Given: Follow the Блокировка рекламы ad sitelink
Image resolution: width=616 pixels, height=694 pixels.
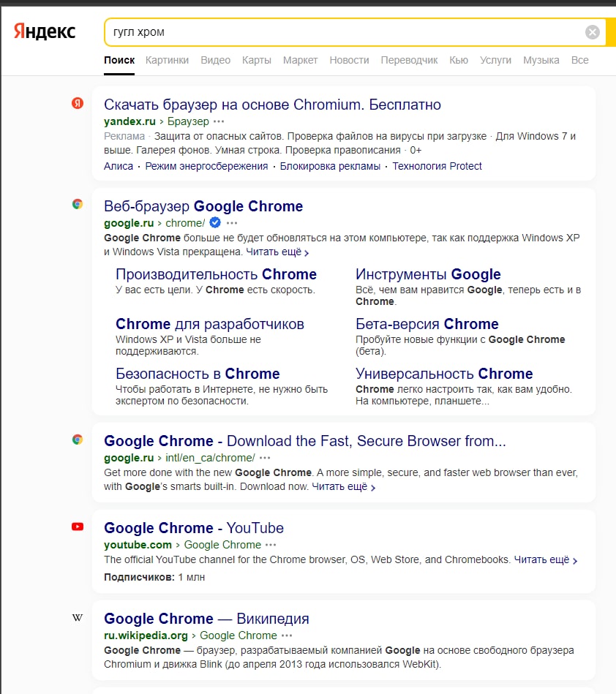Looking at the screenshot, I should click(330, 166).
